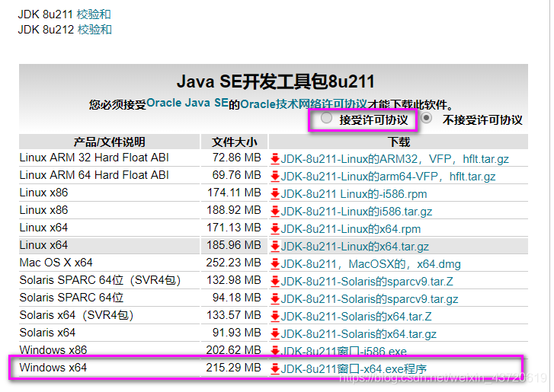This screenshot has height=392, width=554.
Task: Click the Mac OS X x64 row label
Action: tap(56, 263)
